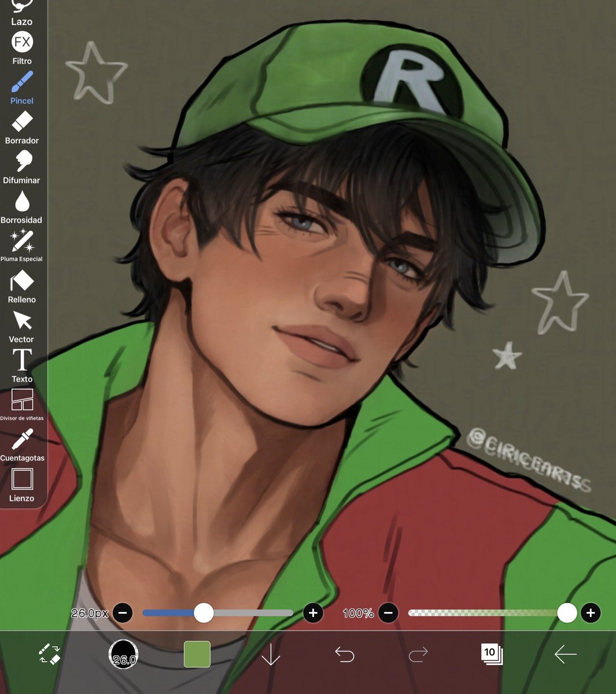Select the Borrador eraser tool

point(22,127)
